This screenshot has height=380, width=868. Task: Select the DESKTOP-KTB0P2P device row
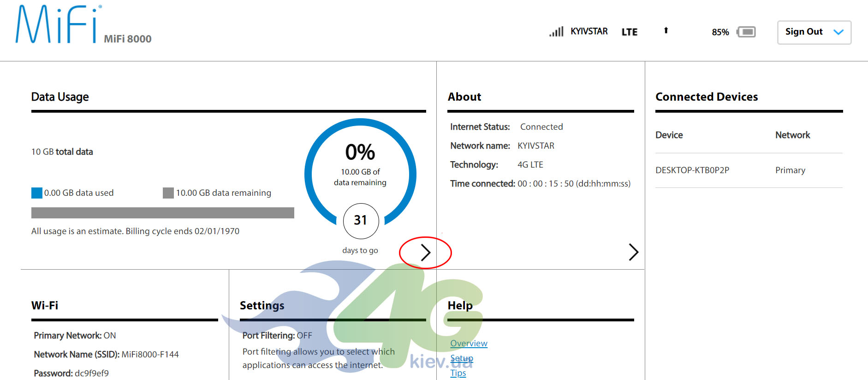pos(749,170)
